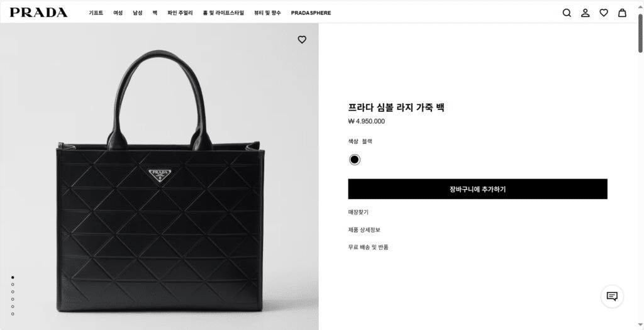
Task: Click the 매장찾기 link
Action: [x=358, y=212]
